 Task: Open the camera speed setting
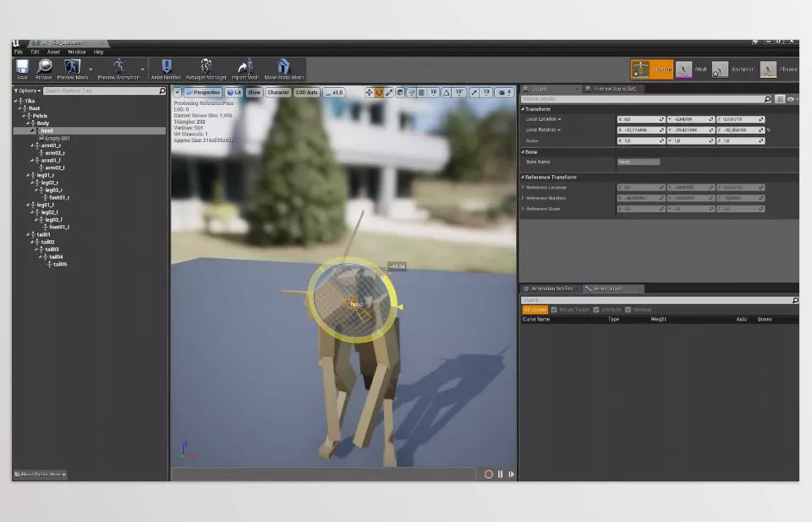pyautogui.click(x=504, y=92)
